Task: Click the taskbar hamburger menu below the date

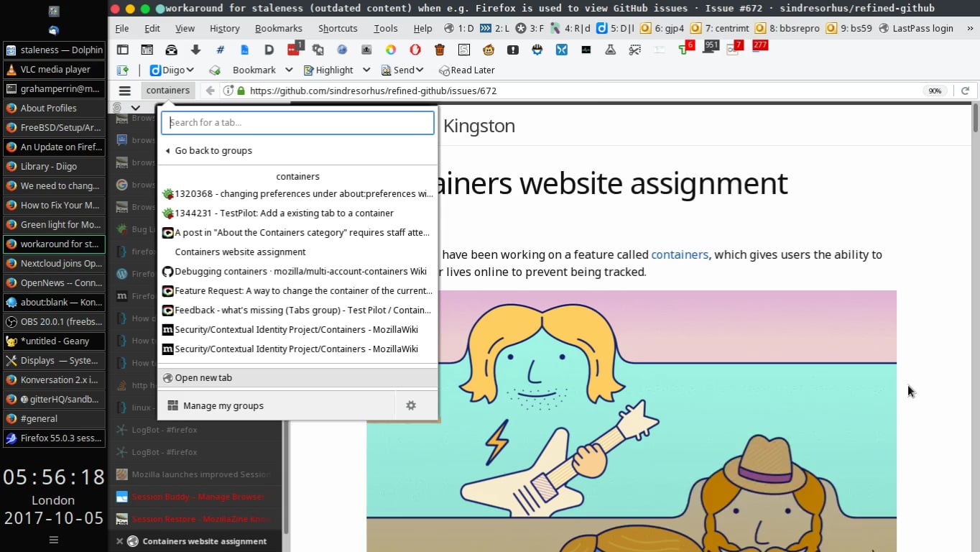Action: [53, 539]
